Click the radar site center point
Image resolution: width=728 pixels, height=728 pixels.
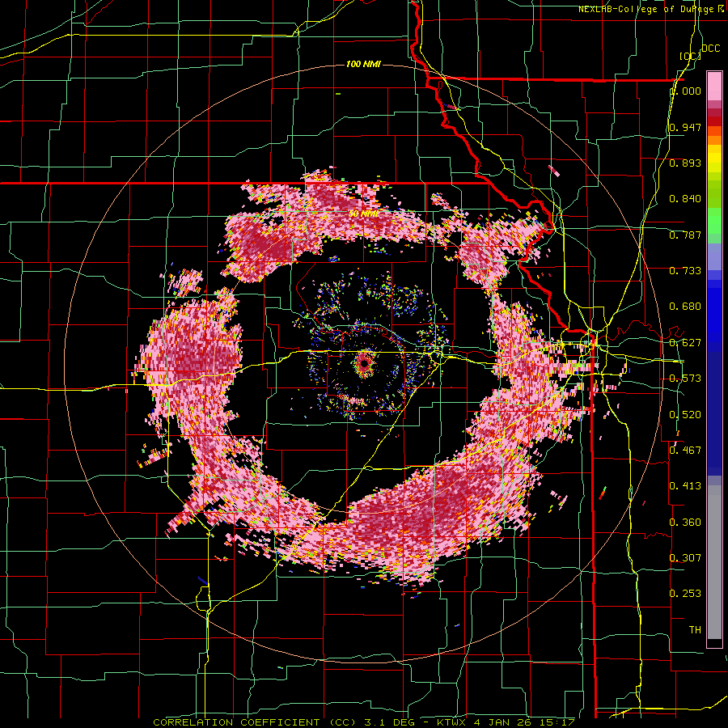(364, 363)
